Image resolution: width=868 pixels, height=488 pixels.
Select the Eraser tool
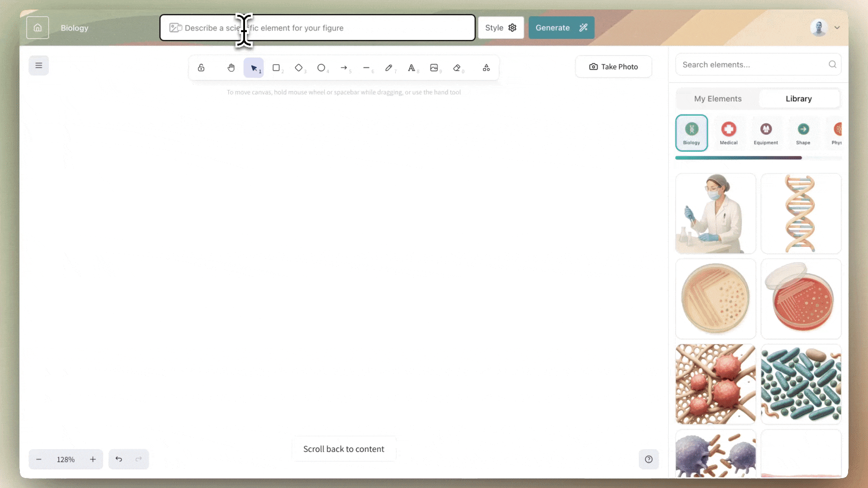coord(457,68)
